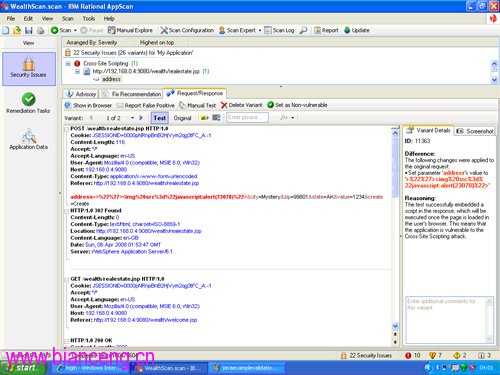Image resolution: width=500 pixels, height=375 pixels.
Task: Click Show in Browser
Action: 88,105
